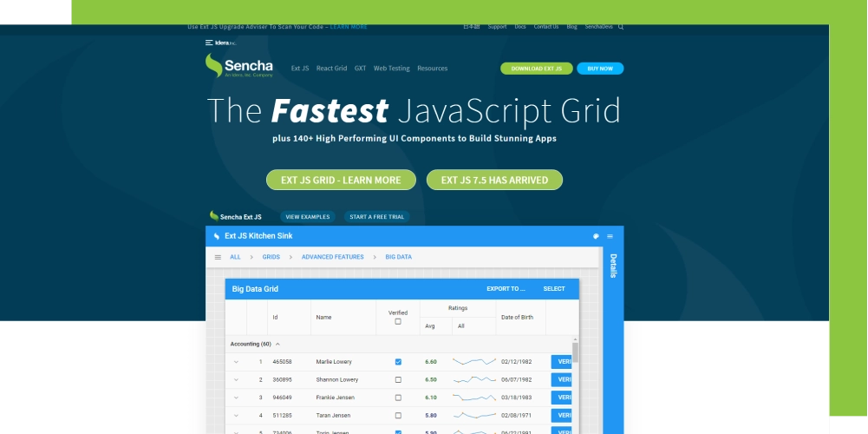868x434 pixels.
Task: Click the Download Ext JS button
Action: (x=536, y=69)
